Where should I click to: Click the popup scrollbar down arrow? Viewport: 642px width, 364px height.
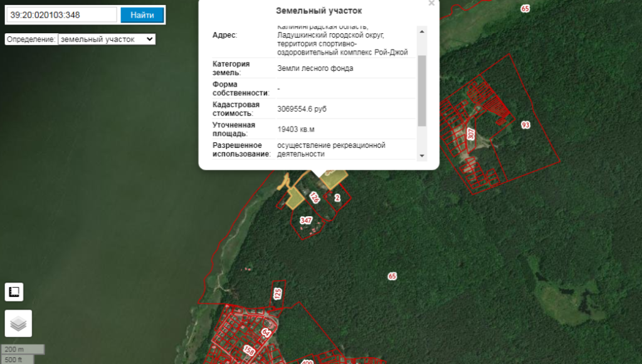422,155
